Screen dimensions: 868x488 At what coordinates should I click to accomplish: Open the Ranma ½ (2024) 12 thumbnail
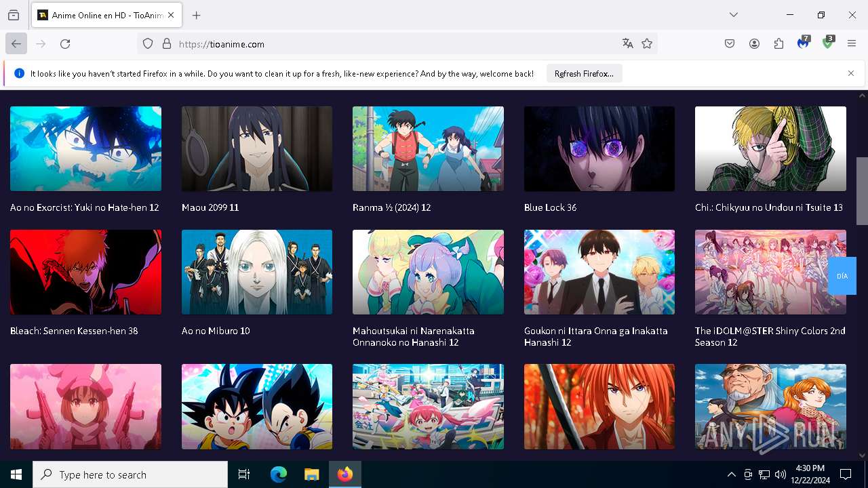pos(428,148)
